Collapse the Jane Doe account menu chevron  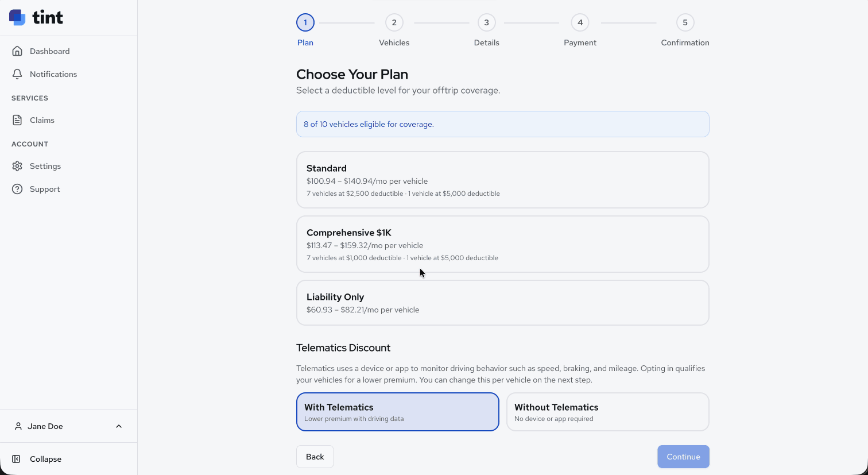click(119, 426)
